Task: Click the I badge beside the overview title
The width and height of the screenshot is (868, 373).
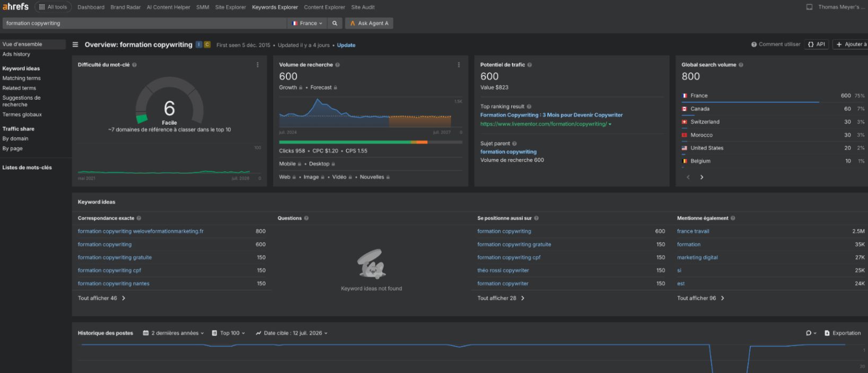Action: click(199, 45)
